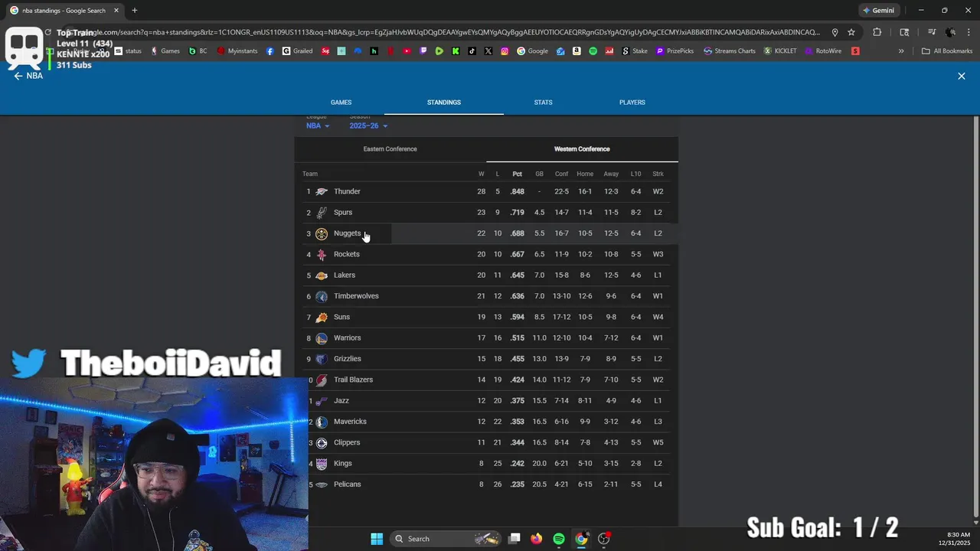This screenshot has height=551, width=980.
Task: Open the All Bookmarks folder
Action: click(947, 51)
